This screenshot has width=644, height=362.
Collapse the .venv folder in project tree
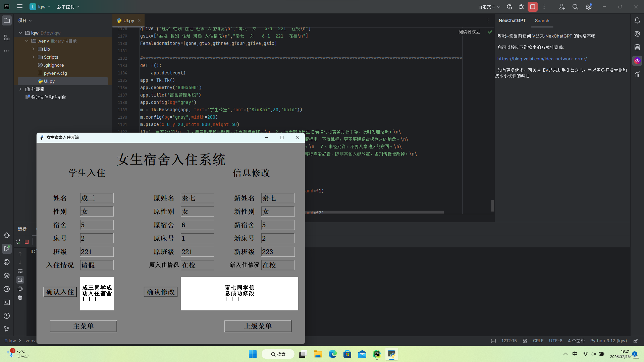click(27, 41)
